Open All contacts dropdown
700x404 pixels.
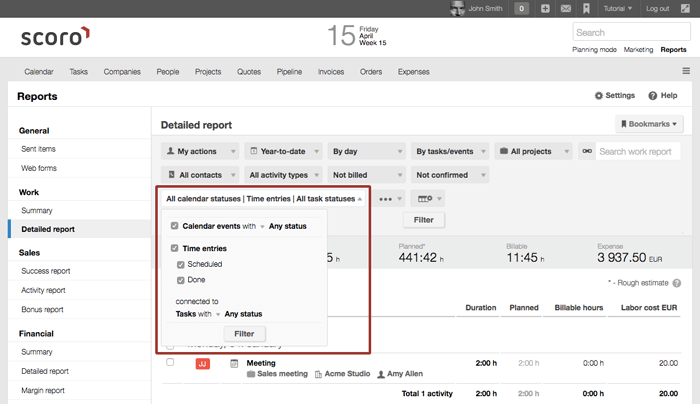pos(200,175)
